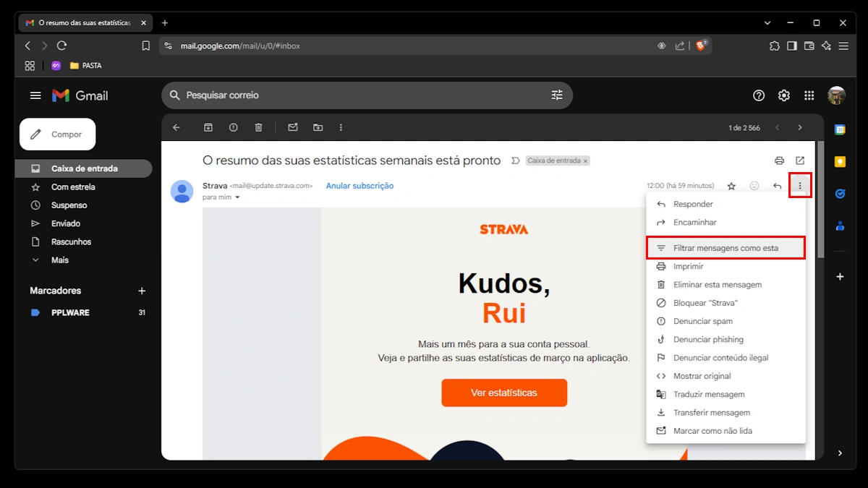The height and width of the screenshot is (488, 868).
Task: Open the Google apps grid
Action: pyautogui.click(x=809, y=95)
